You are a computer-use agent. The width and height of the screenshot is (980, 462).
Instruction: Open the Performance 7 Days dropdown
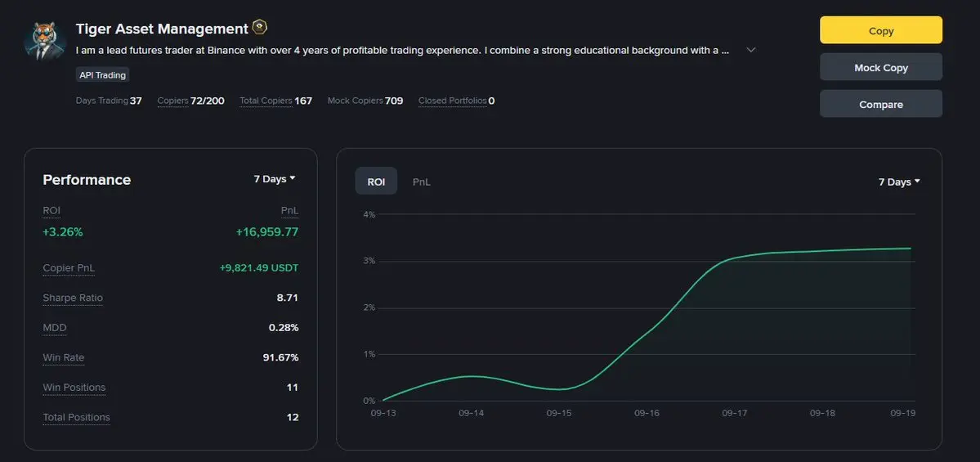pos(275,179)
